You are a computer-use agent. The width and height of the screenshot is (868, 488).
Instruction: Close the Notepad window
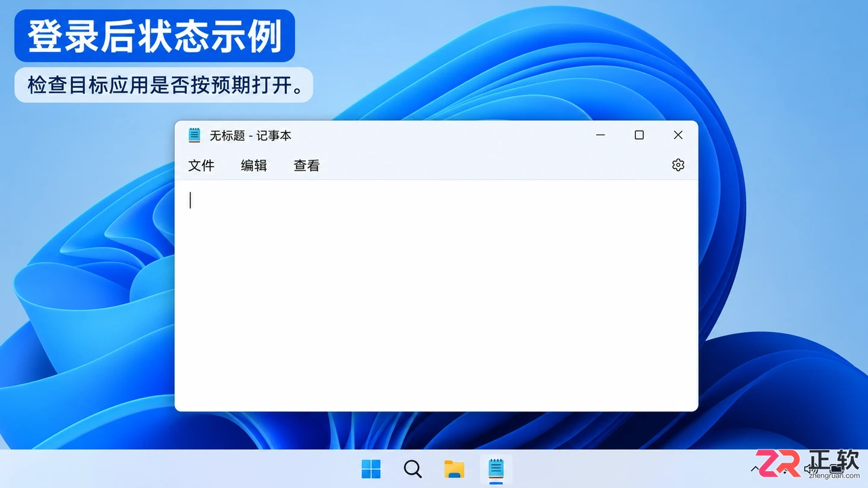pyautogui.click(x=678, y=135)
